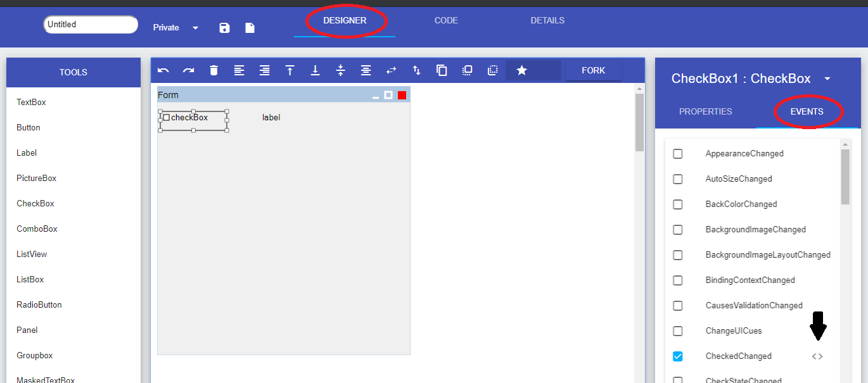Click the events list scroll-up arrow

point(845,144)
